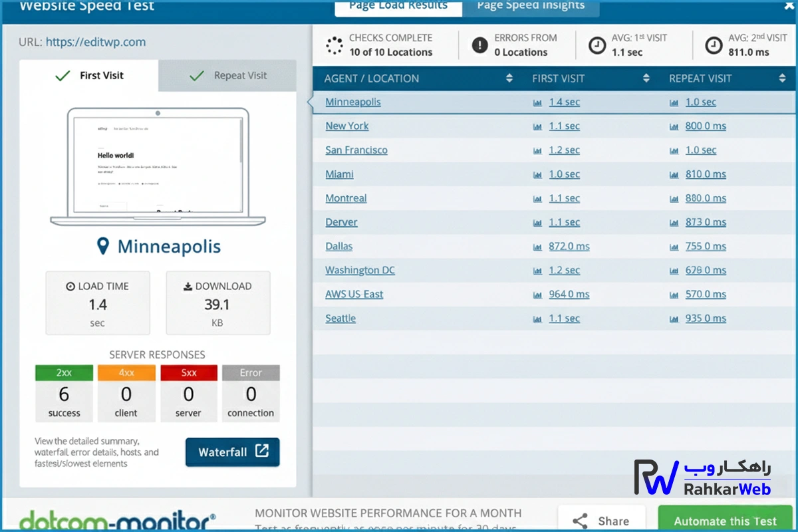Select the Washington DC location link

pos(360,270)
